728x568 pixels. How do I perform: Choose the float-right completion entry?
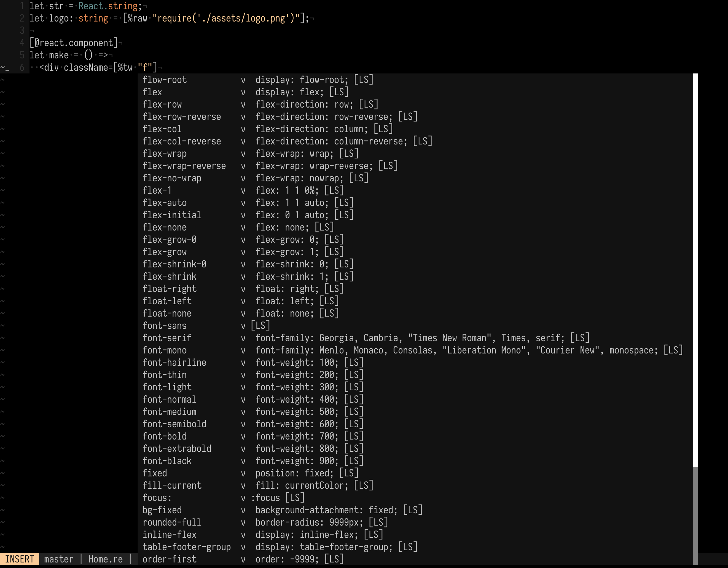pyautogui.click(x=169, y=289)
